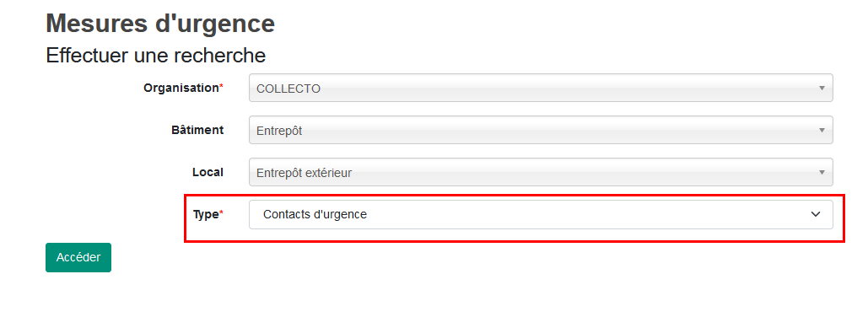Image resolution: width=868 pixels, height=317 pixels.
Task: Click the arrow icon in the Local field
Action: coord(822,172)
